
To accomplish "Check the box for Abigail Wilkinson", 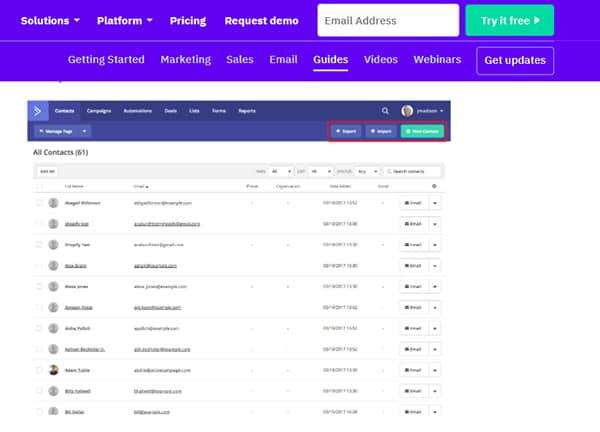I will coord(39,202).
